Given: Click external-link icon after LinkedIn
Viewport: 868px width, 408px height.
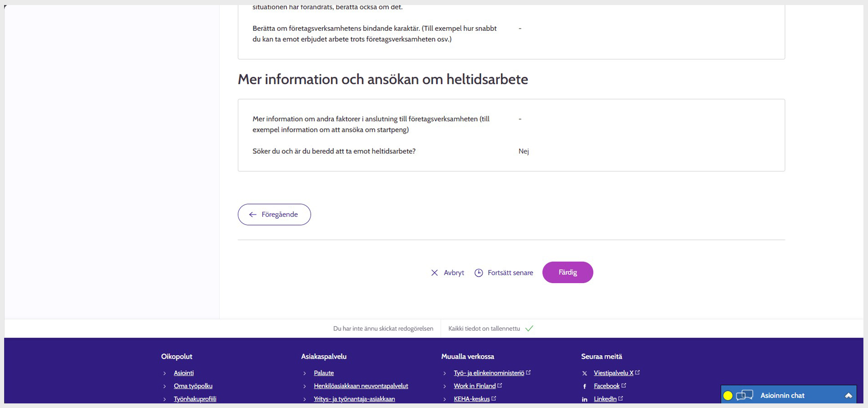Looking at the screenshot, I should tap(620, 398).
